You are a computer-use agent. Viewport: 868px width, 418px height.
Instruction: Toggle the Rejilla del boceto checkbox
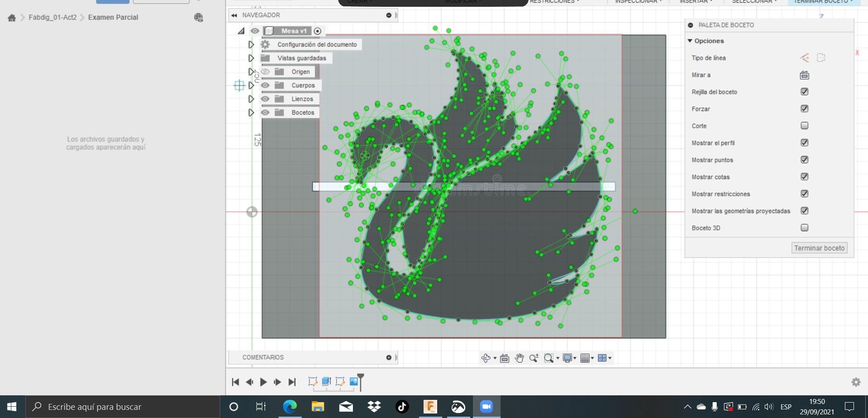coord(805,92)
